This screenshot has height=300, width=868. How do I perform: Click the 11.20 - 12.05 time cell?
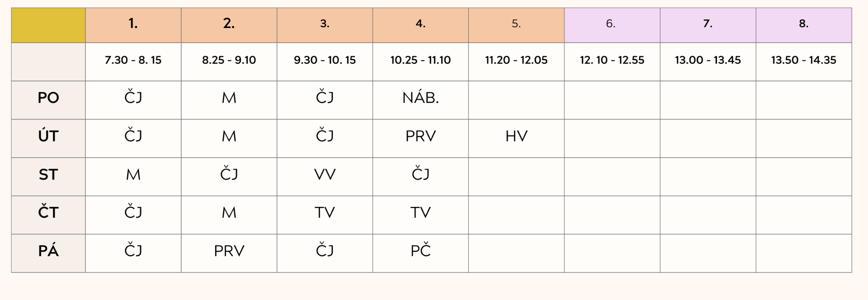tap(516, 62)
